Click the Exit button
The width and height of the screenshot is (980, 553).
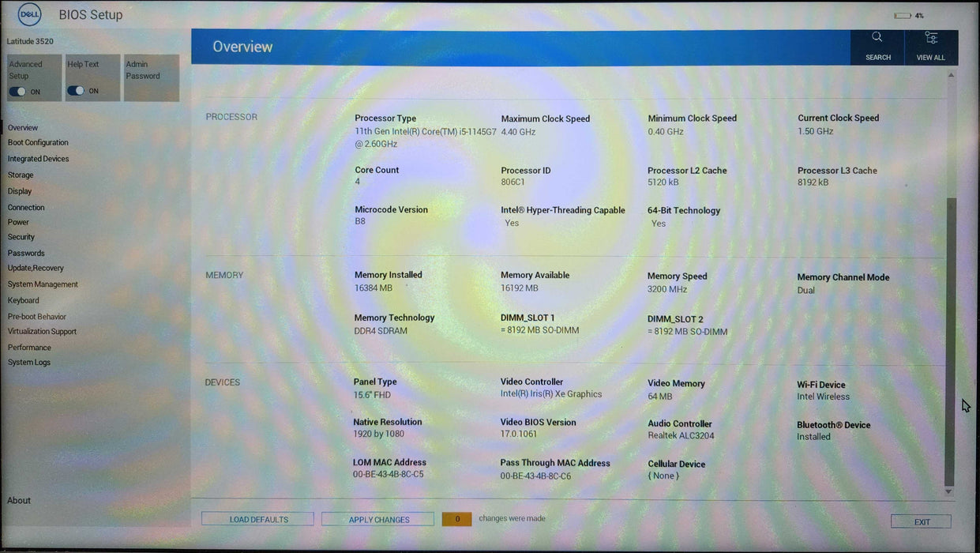(x=921, y=521)
